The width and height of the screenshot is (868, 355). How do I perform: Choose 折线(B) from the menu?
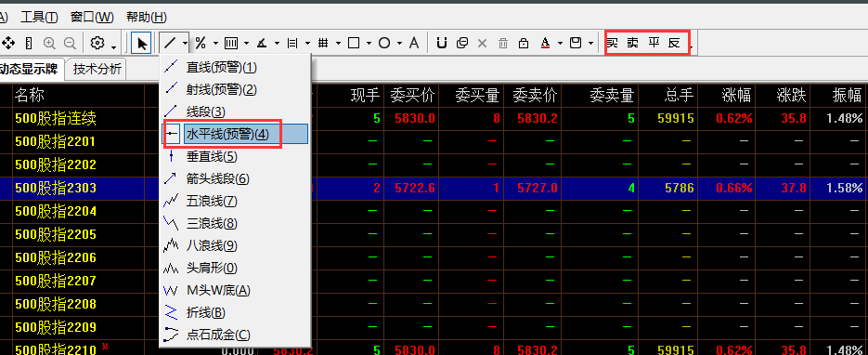235,312
